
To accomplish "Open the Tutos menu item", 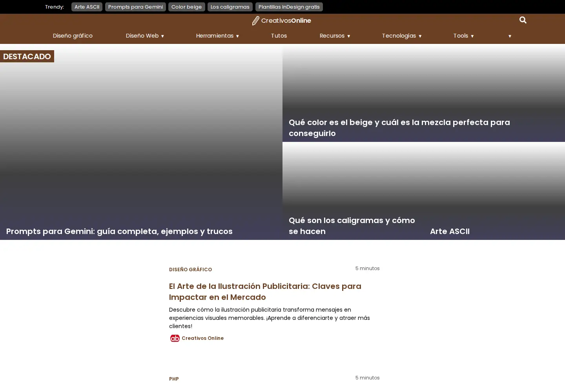I will click(279, 36).
